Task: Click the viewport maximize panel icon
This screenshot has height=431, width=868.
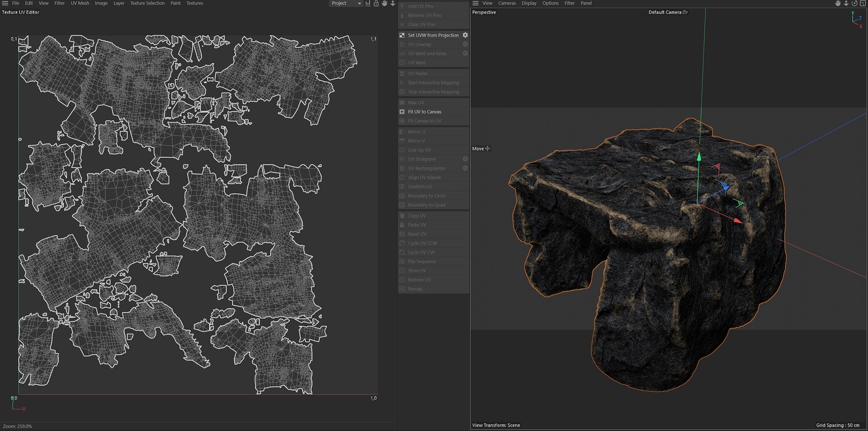Action: (x=862, y=3)
